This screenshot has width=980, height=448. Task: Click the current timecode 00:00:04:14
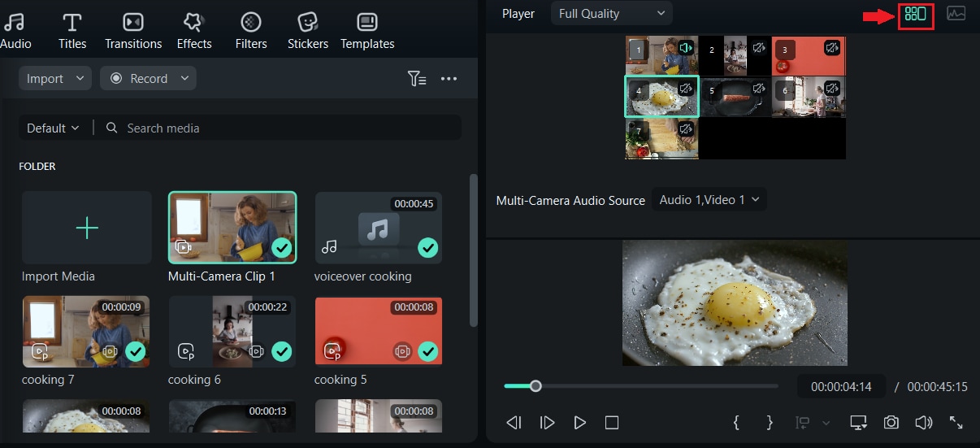(x=841, y=387)
